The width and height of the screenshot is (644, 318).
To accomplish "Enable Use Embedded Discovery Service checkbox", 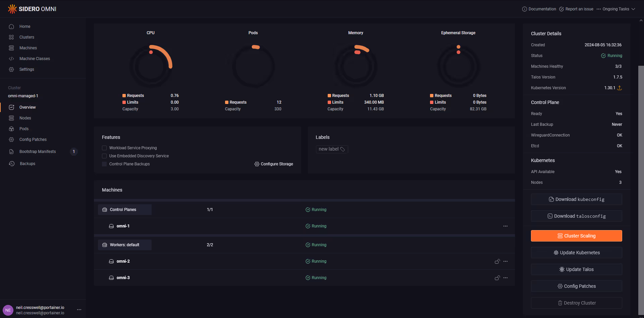I will pyautogui.click(x=104, y=156).
